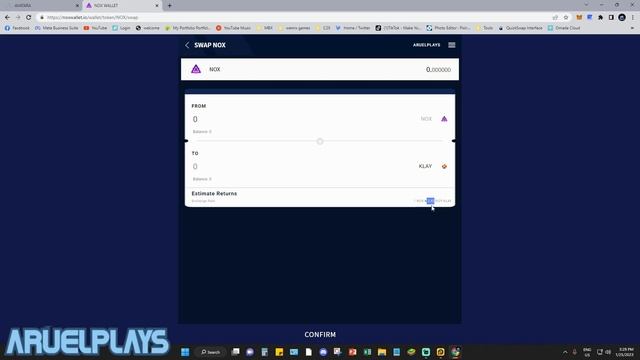
Task: Click the share page icon in address bar
Action: 555,18
